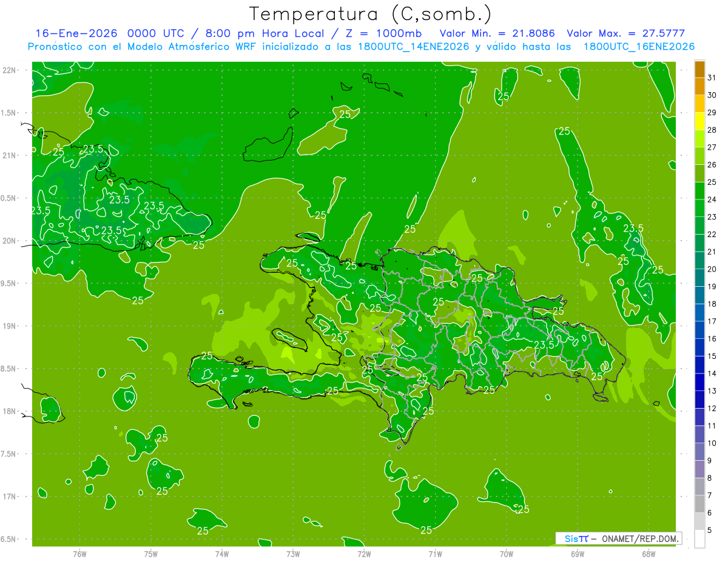
Task: Click the title "Temperatura (C,somb.)"
Action: 371,14
